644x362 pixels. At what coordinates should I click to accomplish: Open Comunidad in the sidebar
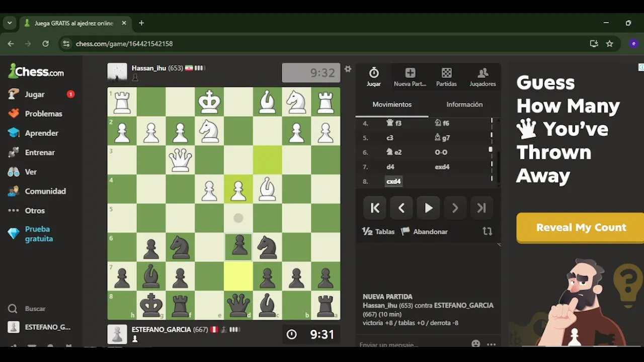tap(37, 191)
